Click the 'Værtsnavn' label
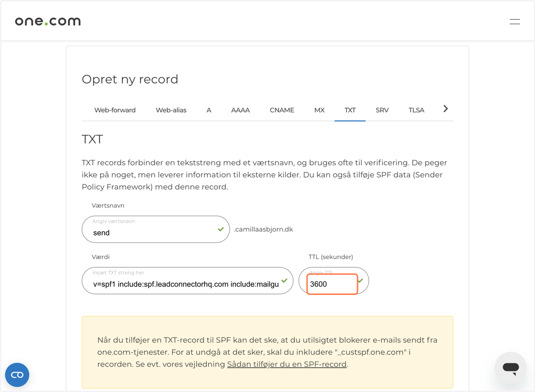The image size is (535, 392). tap(108, 205)
